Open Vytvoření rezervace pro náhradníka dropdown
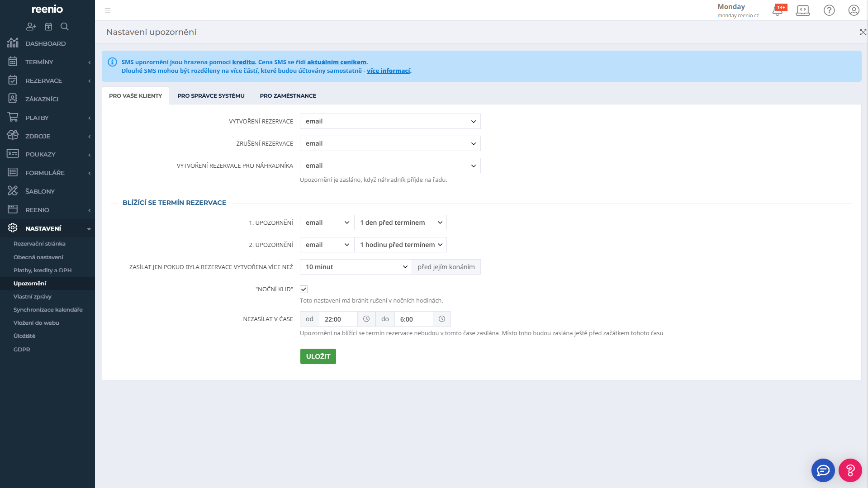Image resolution: width=868 pixels, height=488 pixels. pos(390,166)
